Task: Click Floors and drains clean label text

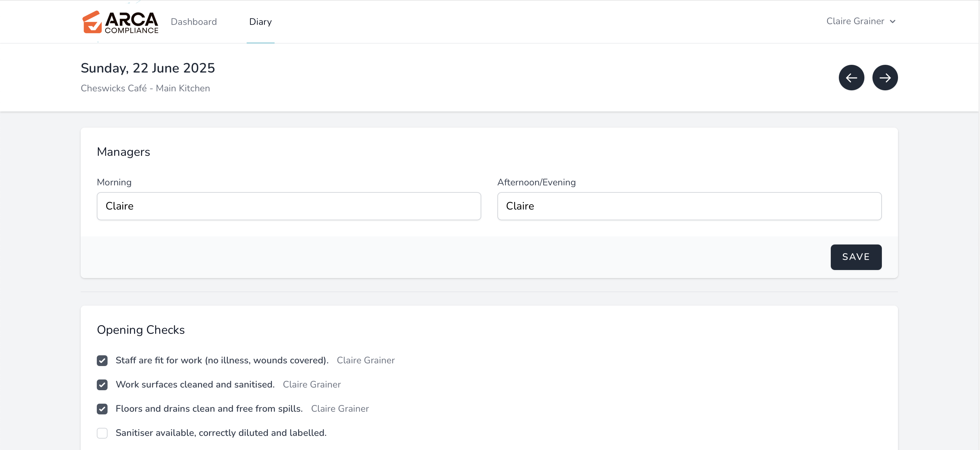Action: pyautogui.click(x=209, y=409)
